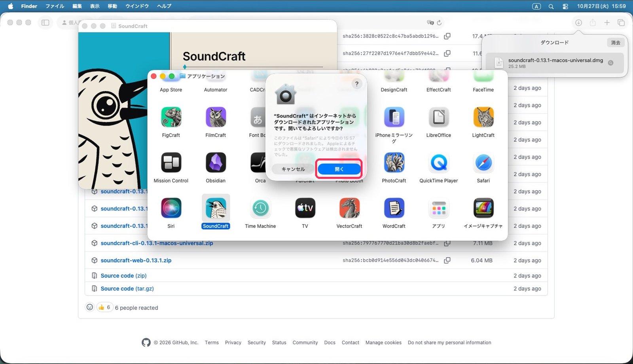Click the 開く button in dialog
Viewport: 633px width, 364px height.
pyautogui.click(x=339, y=169)
